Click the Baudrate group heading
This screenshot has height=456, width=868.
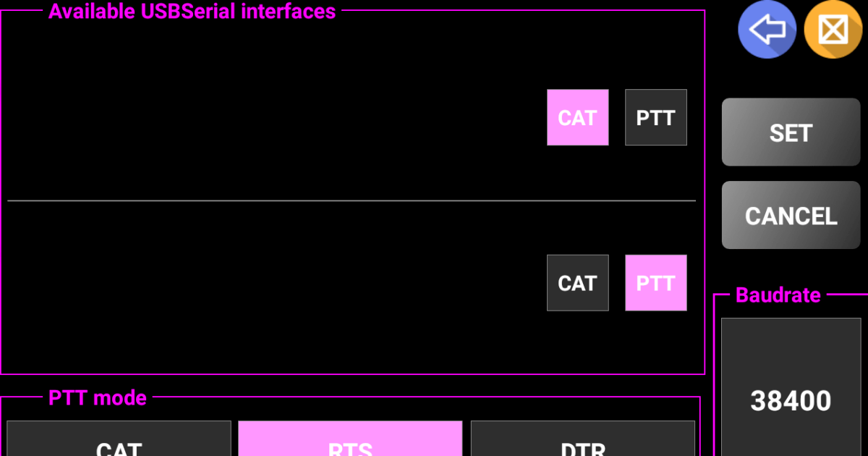tap(778, 295)
